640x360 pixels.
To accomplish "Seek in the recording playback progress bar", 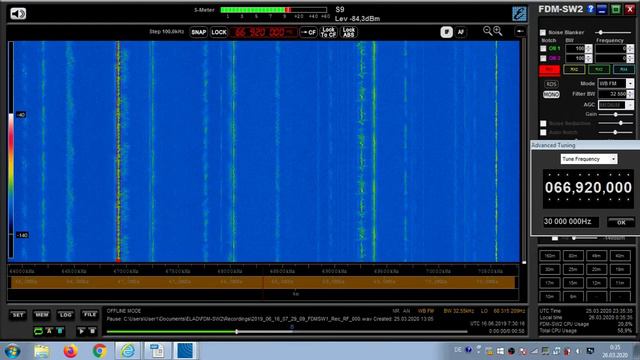I will click(x=287, y=331).
